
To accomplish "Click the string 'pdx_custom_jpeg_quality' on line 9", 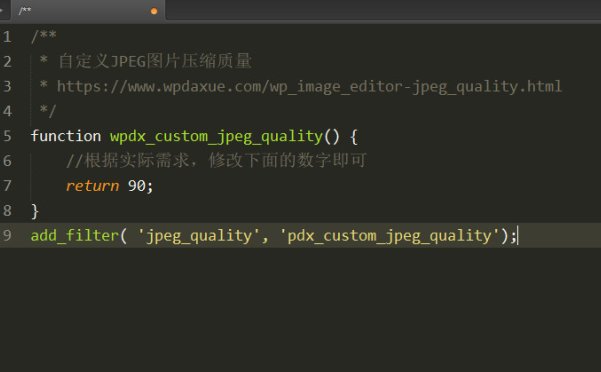I will click(389, 236).
